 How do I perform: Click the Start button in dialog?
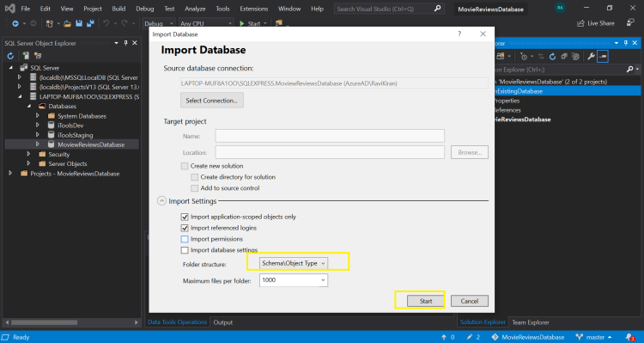click(x=426, y=301)
